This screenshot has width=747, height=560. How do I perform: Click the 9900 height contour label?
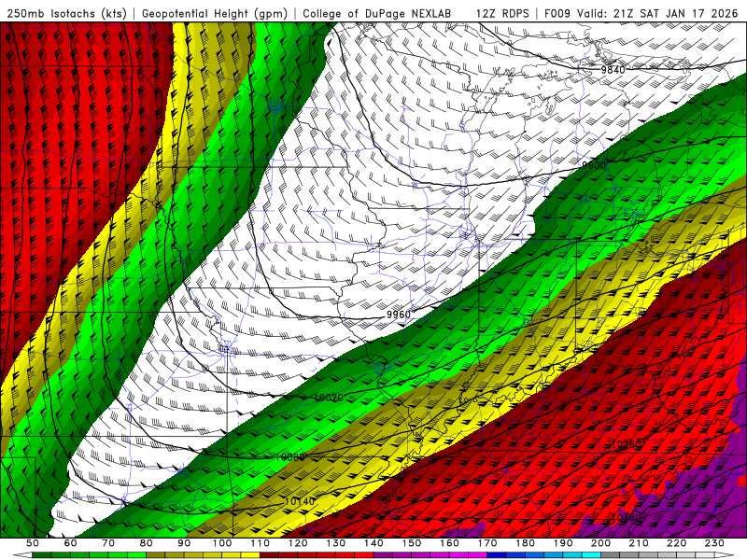coord(594,165)
